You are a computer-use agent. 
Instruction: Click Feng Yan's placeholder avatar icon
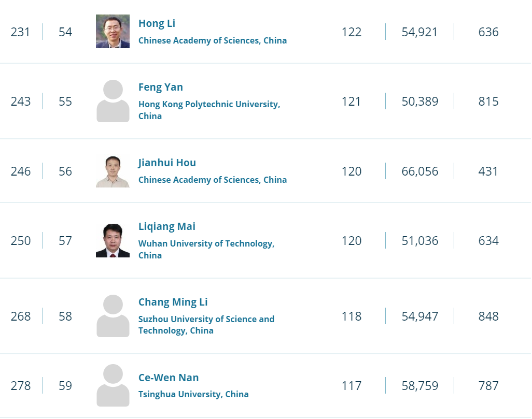[113, 101]
